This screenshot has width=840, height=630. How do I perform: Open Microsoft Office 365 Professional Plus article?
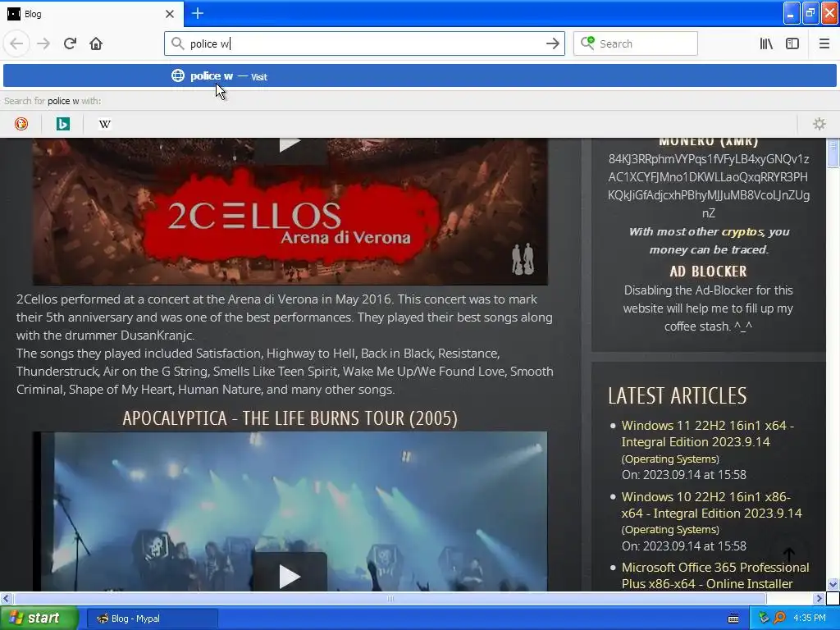pyautogui.click(x=715, y=575)
